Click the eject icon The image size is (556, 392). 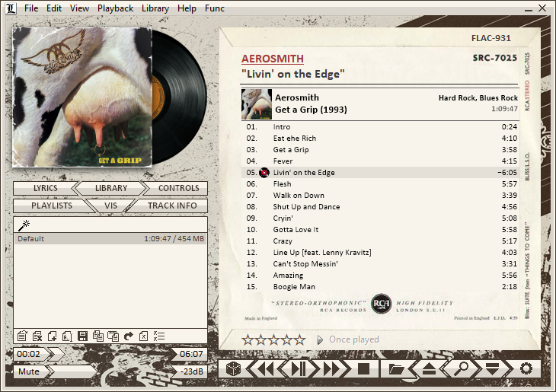pyautogui.click(x=429, y=369)
